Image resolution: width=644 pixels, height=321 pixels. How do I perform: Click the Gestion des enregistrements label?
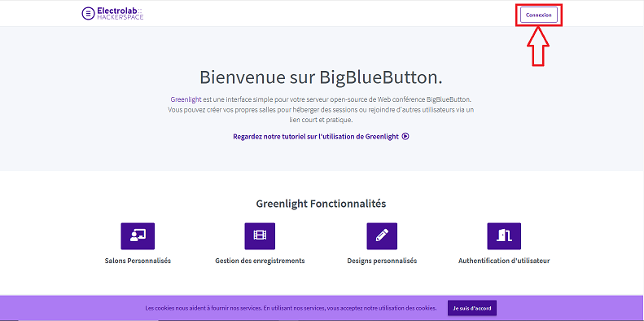coord(260,261)
